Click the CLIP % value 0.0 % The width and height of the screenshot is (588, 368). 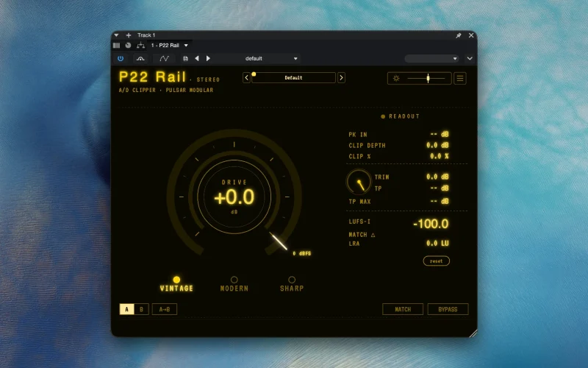click(439, 156)
